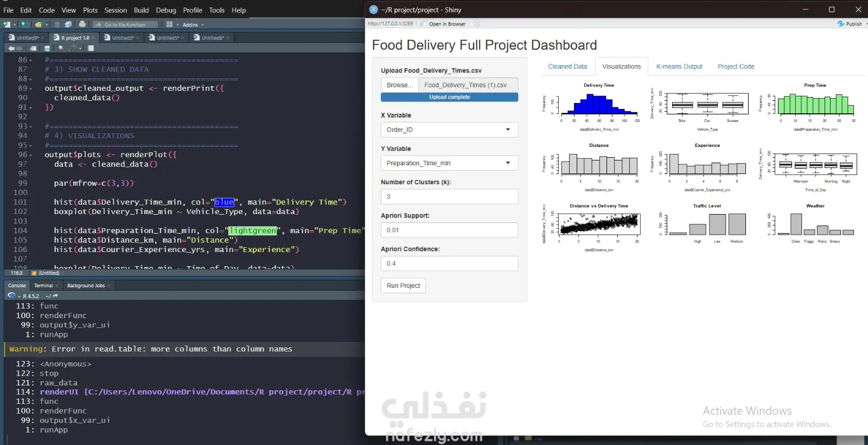Click the Print icon in main toolbar
Screen dimensions: 868x445
[x=82, y=24]
